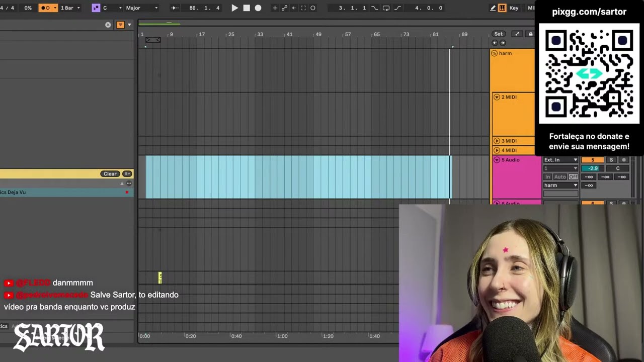The image size is (644, 362).
Task: Open the input channel 1 dropdown
Action: point(560,168)
